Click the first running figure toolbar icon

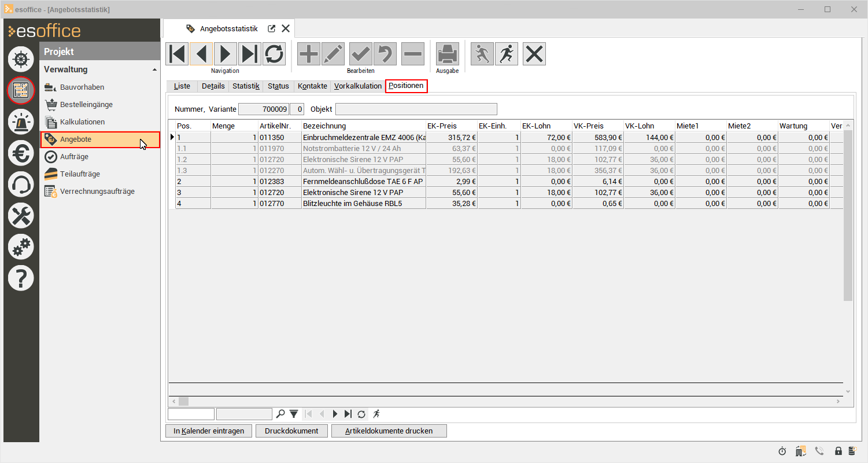482,54
